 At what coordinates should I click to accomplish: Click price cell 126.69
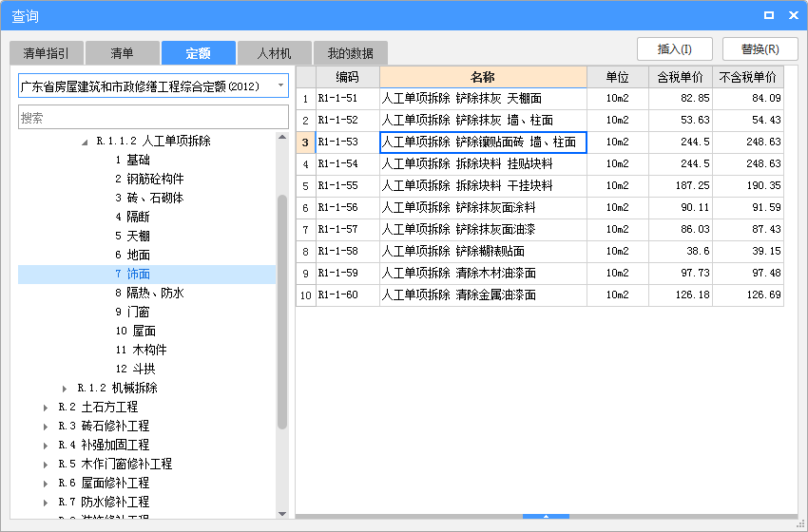[x=748, y=295]
